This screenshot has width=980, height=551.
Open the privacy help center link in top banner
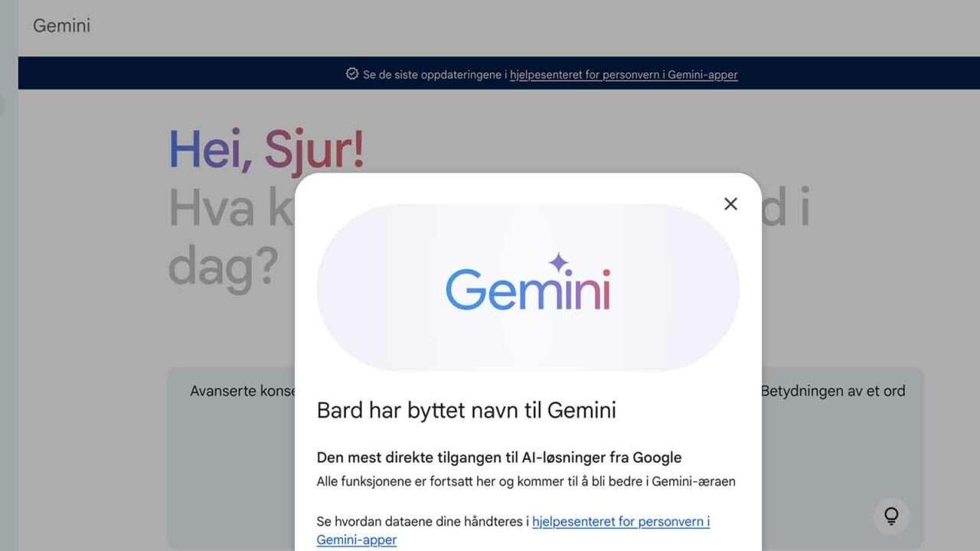pyautogui.click(x=624, y=75)
